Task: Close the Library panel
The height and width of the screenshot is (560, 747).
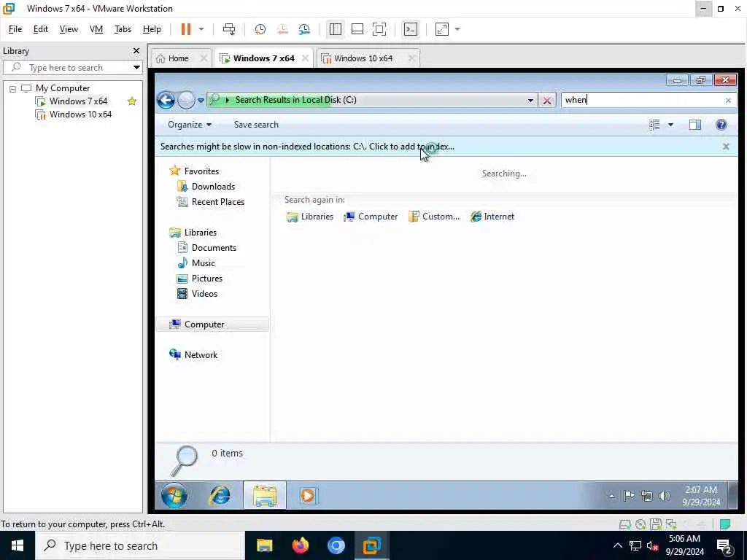Action: (136, 50)
